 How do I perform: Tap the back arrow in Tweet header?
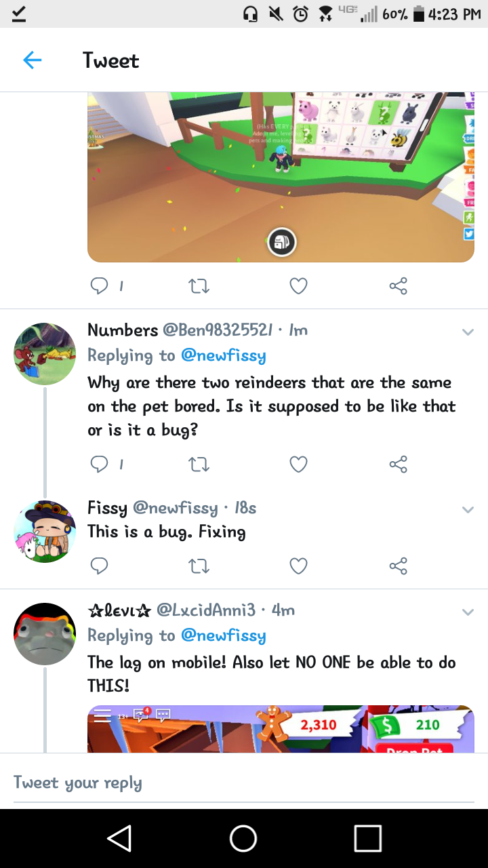(32, 60)
